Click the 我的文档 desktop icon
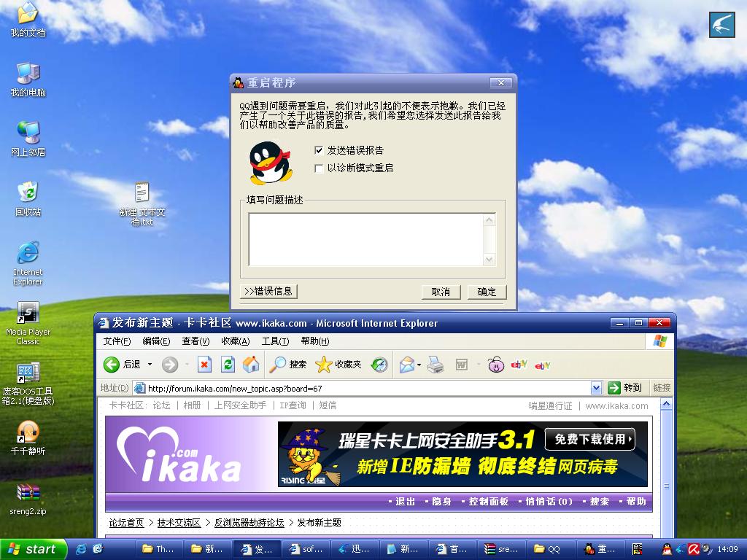Viewport: 747px width, 560px height. (x=28, y=20)
